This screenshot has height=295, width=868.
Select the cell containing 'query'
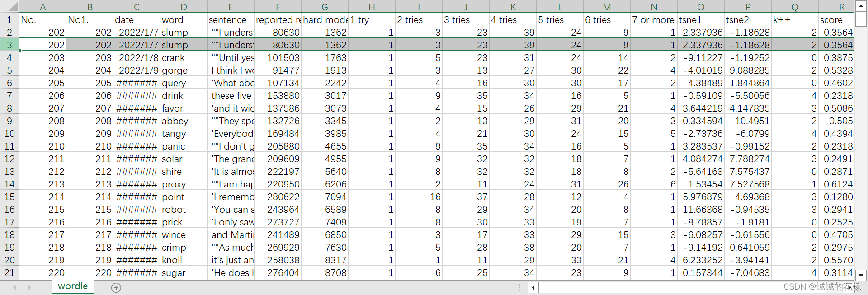click(184, 83)
